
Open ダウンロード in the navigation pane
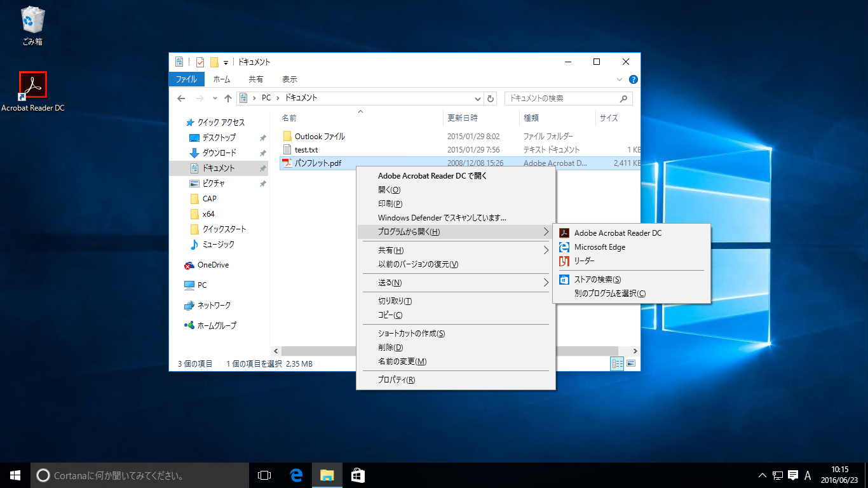pyautogui.click(x=219, y=152)
